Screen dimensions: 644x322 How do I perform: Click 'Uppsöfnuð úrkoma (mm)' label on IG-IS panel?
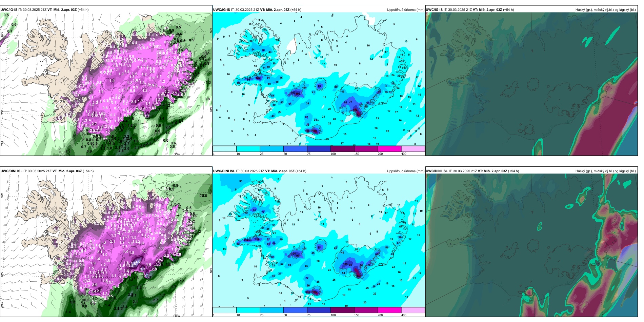[x=406, y=10]
